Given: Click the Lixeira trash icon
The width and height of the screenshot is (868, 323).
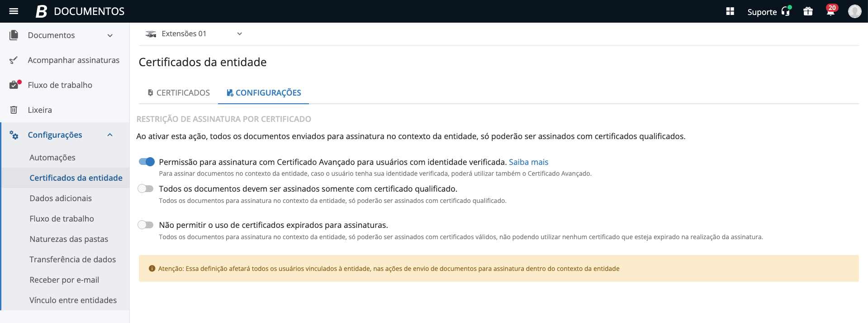Looking at the screenshot, I should (x=14, y=110).
